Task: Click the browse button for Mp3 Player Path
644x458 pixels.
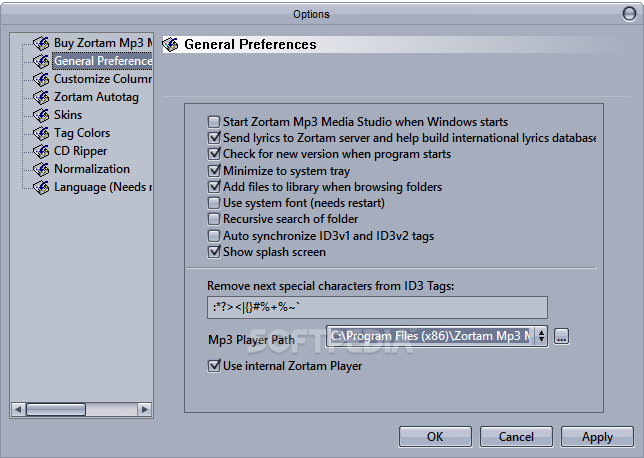Action: (x=561, y=336)
